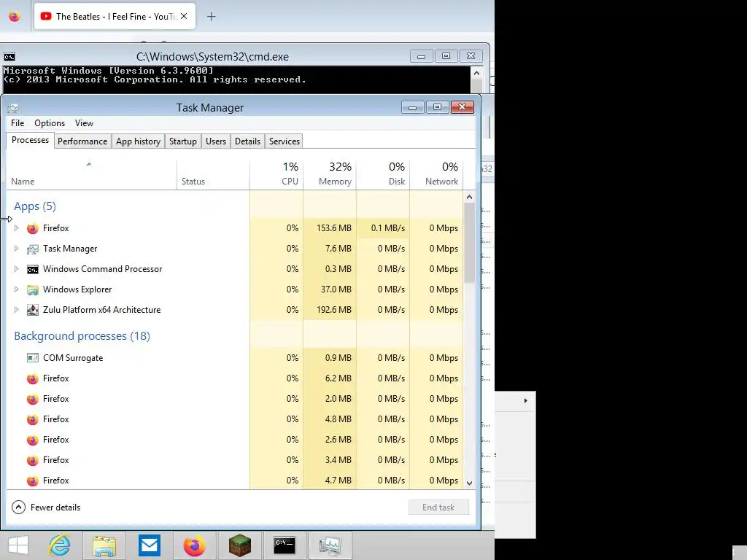This screenshot has height=560, width=747.
Task: Sort by the Memory column header
Action: coord(330,175)
